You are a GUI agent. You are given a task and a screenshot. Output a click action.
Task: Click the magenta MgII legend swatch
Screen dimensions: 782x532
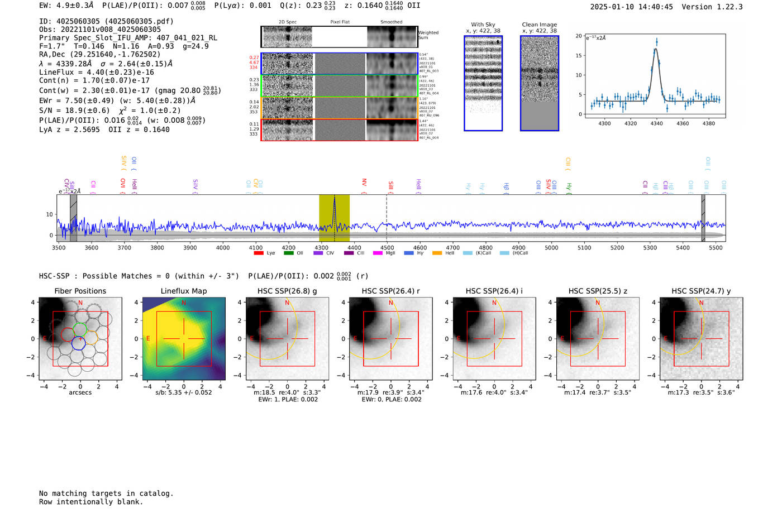[378, 253]
